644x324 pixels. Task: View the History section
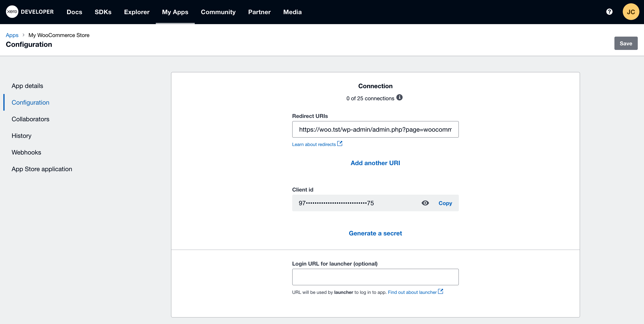coord(21,136)
